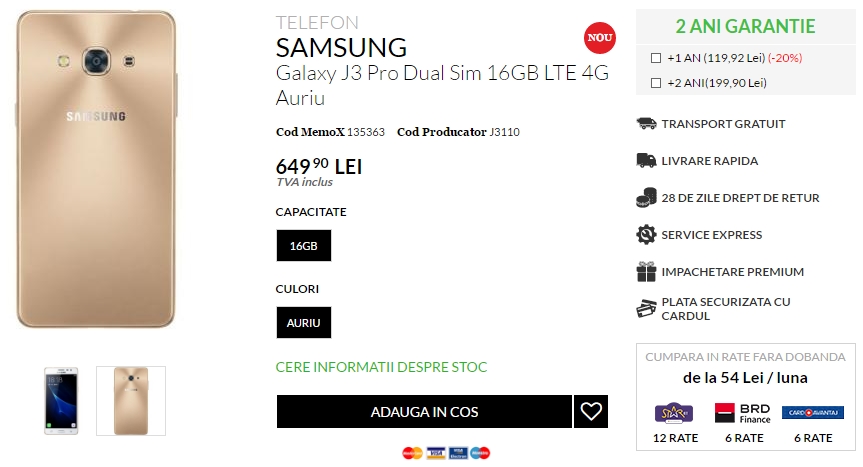Click the Livrare Rapida delivery icon
This screenshot has width=863, height=467.
646,161
